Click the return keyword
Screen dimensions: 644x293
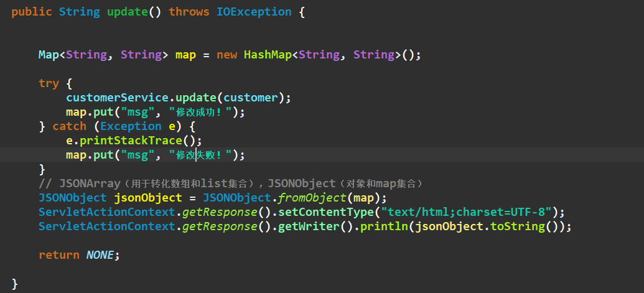pos(59,255)
